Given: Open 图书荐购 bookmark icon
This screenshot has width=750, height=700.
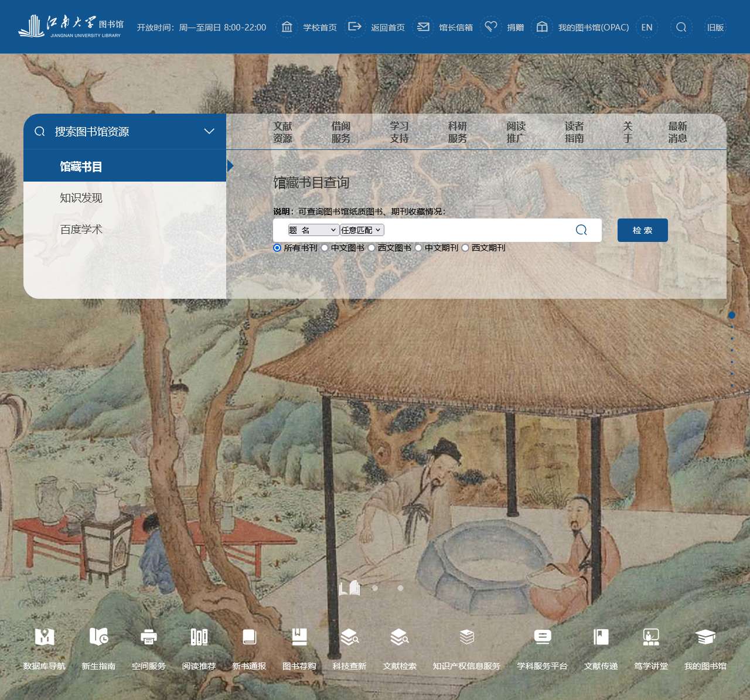Looking at the screenshot, I should 299,637.
